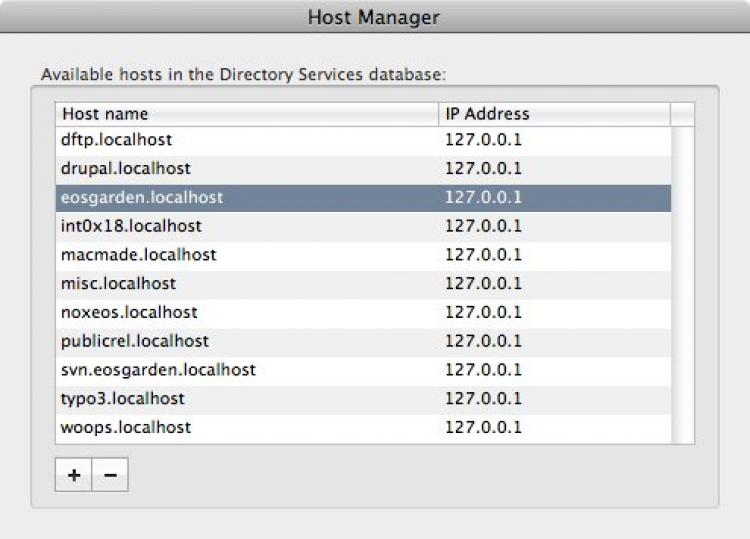Click the empty corner header above scrollbar
The height and width of the screenshot is (539, 750).
point(682,114)
